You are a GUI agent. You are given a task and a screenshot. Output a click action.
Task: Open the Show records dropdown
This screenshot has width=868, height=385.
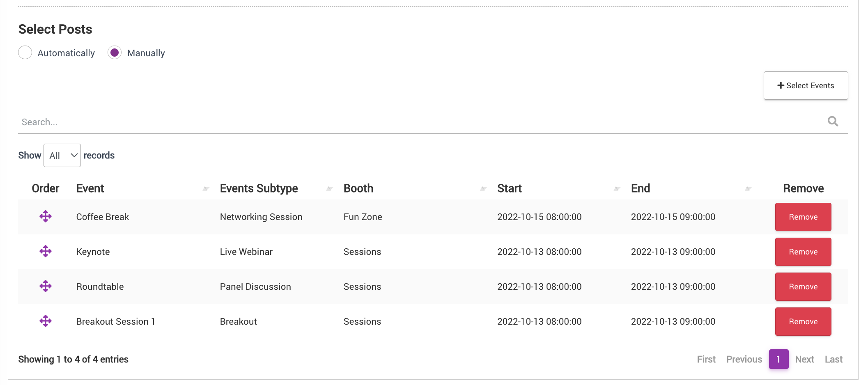pyautogui.click(x=62, y=156)
